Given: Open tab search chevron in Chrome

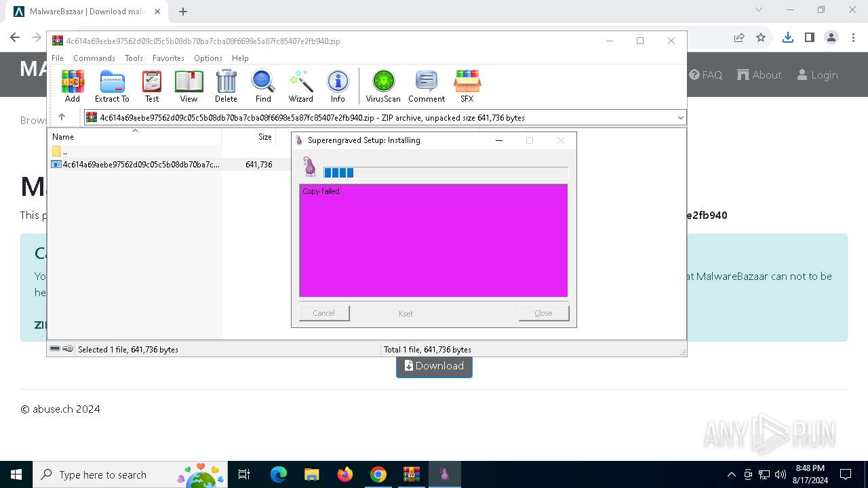Looking at the screenshot, I should pyautogui.click(x=759, y=9).
